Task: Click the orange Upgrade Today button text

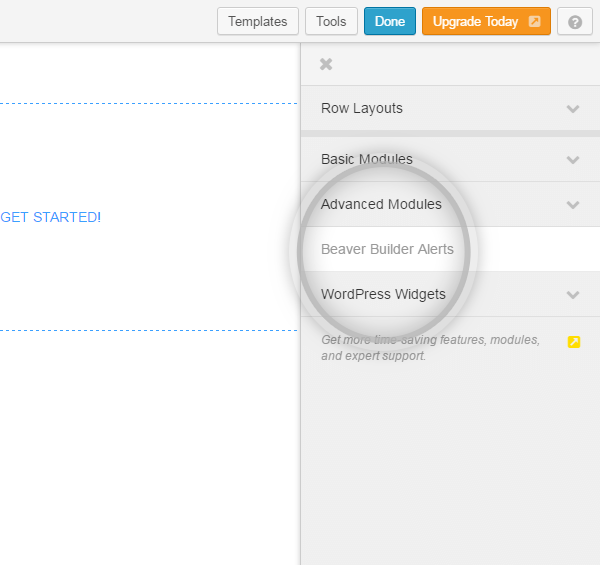Action: pyautogui.click(x=475, y=21)
